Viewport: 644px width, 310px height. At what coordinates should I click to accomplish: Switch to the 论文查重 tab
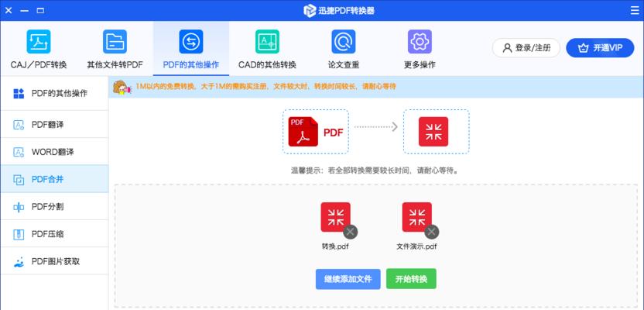pos(344,49)
